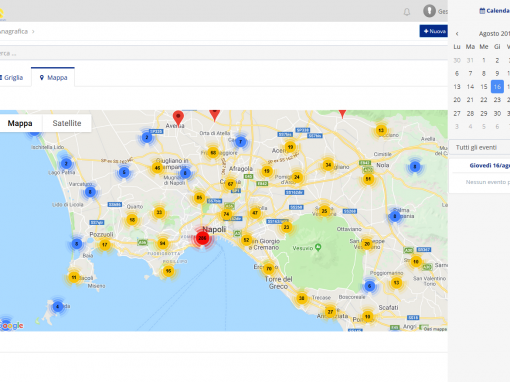Click the Vesuvio park marker
This screenshot has height=382, width=510.
[x=318, y=247]
